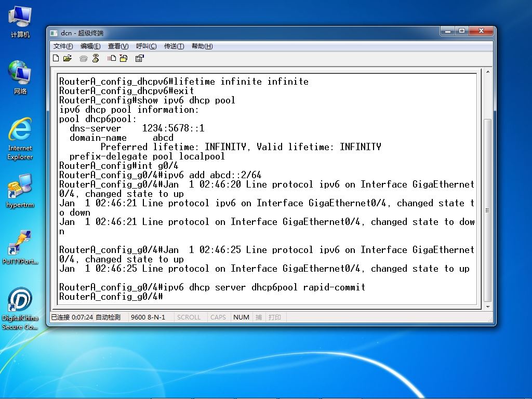Click the terminal vertical scrollbar thumb

487,210
